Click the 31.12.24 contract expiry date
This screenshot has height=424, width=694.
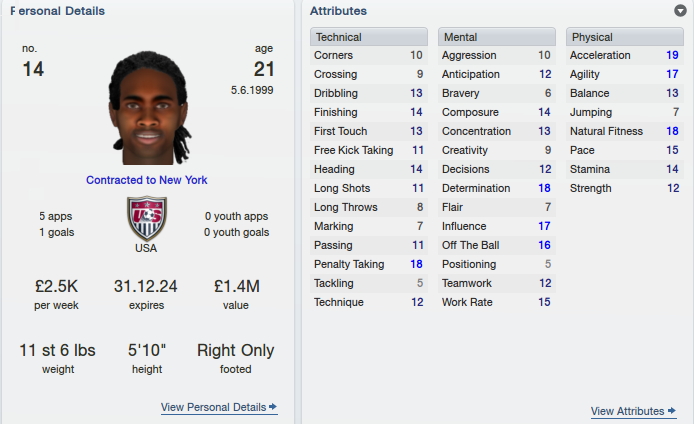tap(146, 286)
